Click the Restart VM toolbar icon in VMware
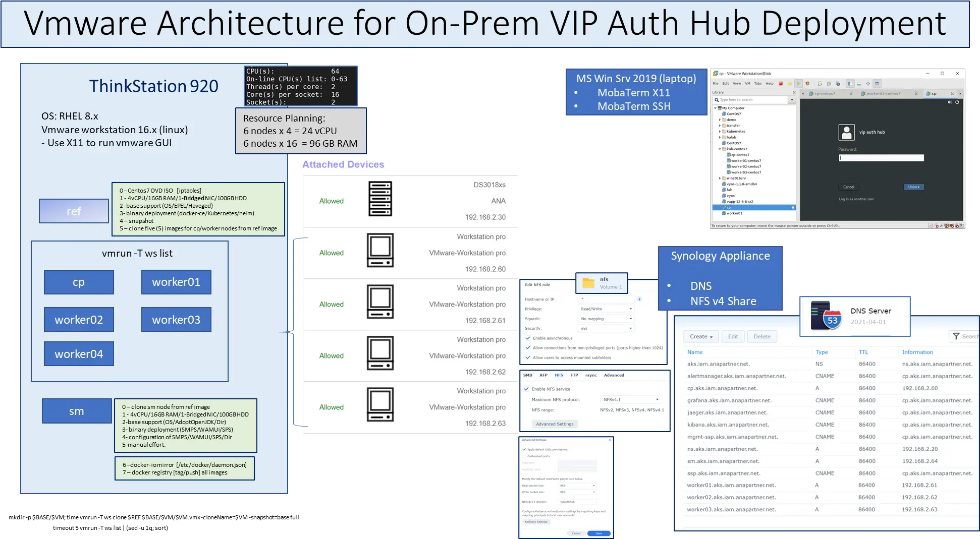This screenshot has height=539, width=980. coord(807,84)
